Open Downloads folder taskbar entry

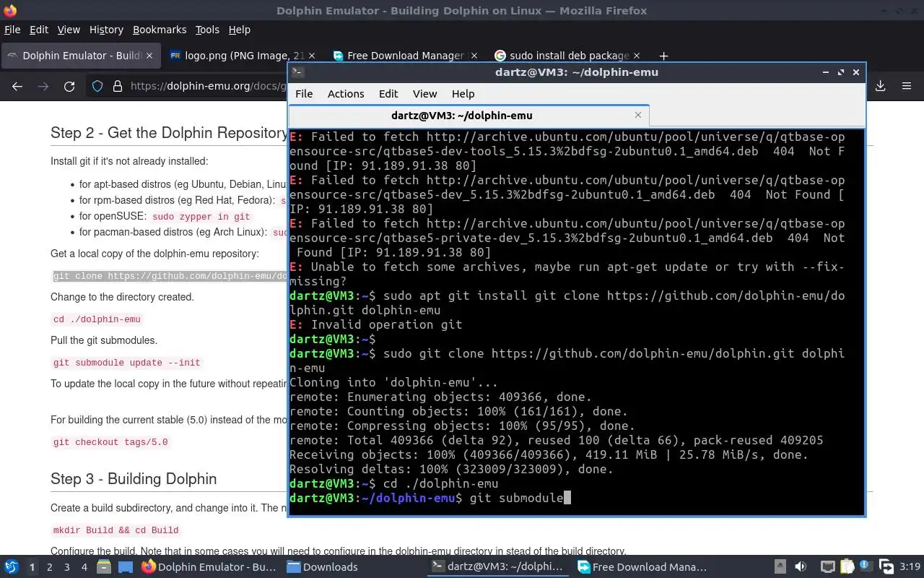click(323, 567)
